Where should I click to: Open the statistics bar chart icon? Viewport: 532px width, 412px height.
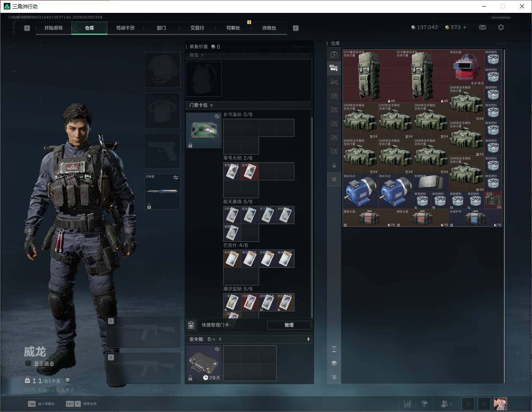pos(408,404)
